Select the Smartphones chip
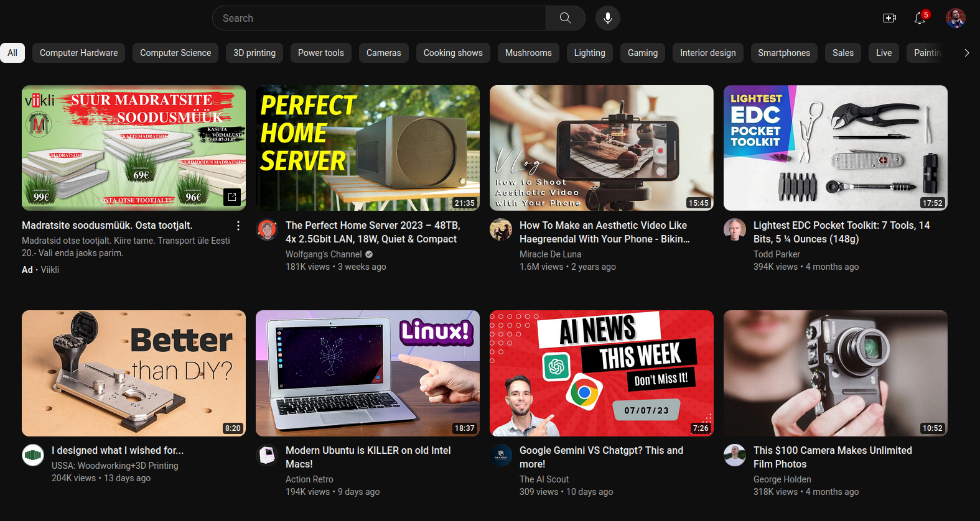The height and width of the screenshot is (521, 980). click(x=784, y=53)
